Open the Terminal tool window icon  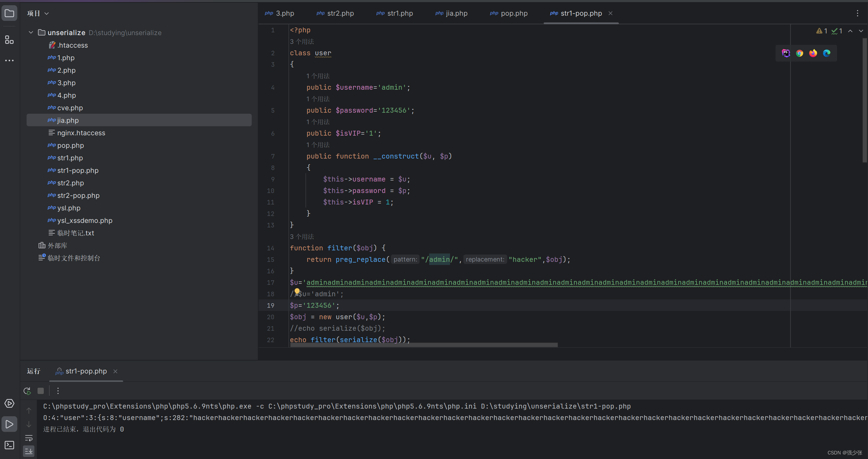(9, 445)
